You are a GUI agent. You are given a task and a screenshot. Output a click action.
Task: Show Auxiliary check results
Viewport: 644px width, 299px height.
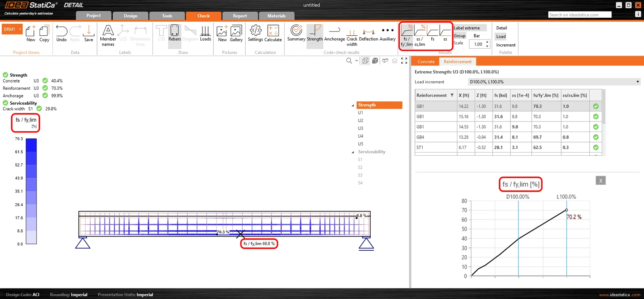coord(388,33)
